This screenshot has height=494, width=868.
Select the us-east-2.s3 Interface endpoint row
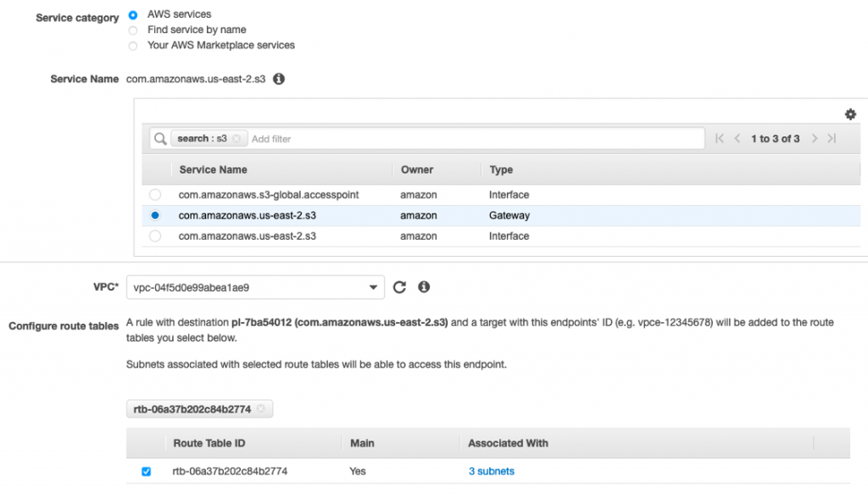(154, 236)
